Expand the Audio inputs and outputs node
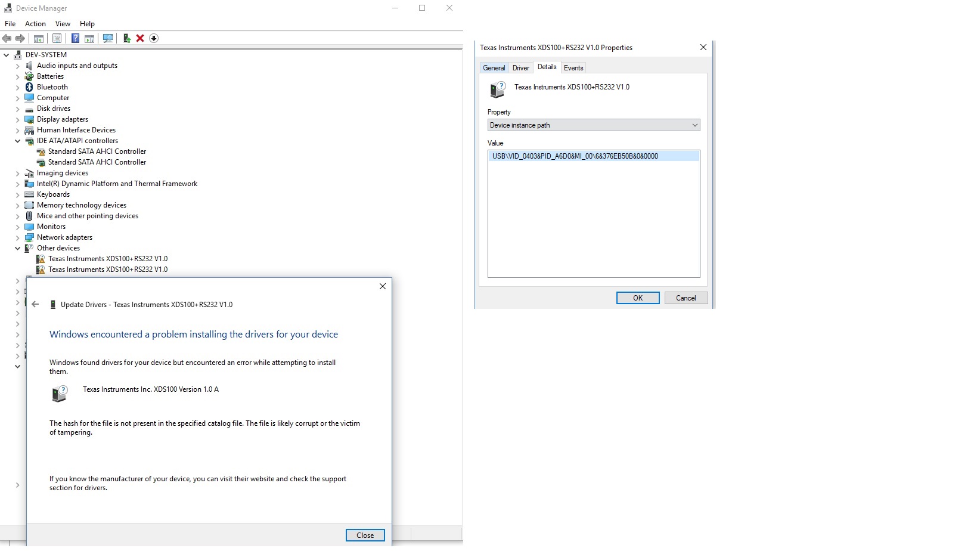 pyautogui.click(x=17, y=66)
